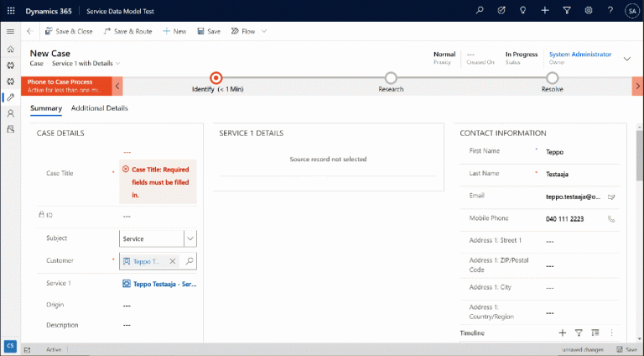Click the Mobile Phone number 040 111 2223
Viewport: 644px width, 356px height.
pos(564,219)
